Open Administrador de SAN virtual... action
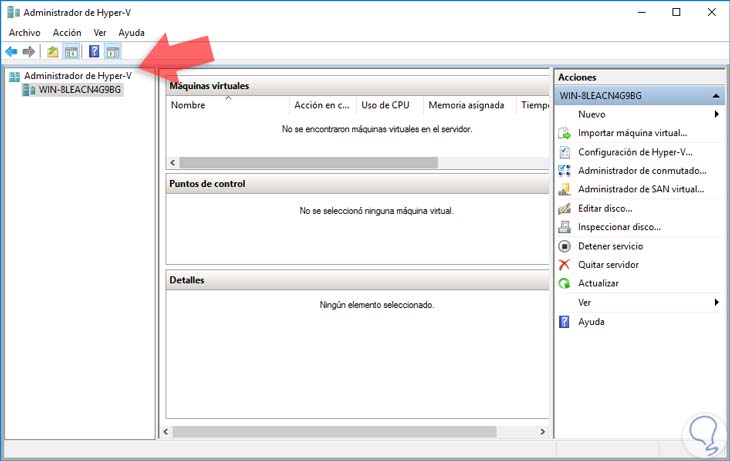Screen dimensions: 730x461 641,189
